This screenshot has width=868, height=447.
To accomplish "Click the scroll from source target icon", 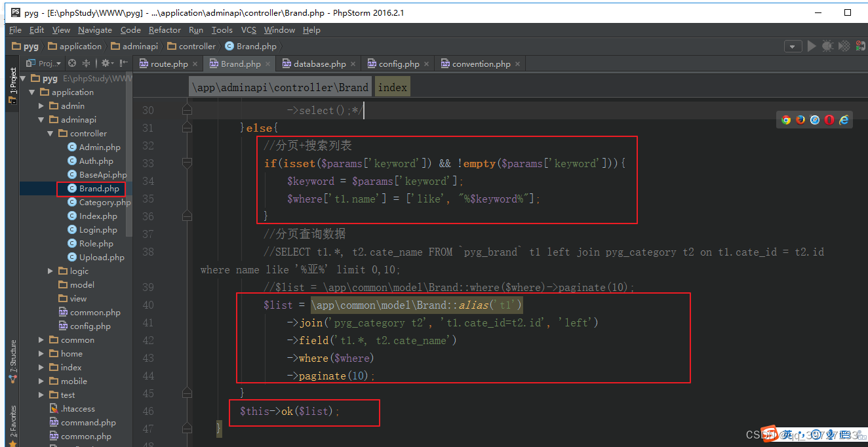I will (x=72, y=64).
